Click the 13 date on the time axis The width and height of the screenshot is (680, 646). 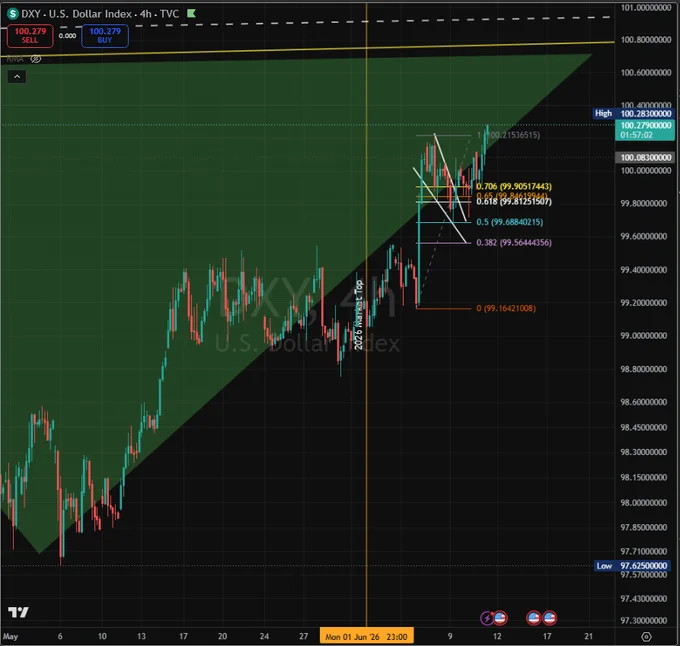click(x=141, y=636)
